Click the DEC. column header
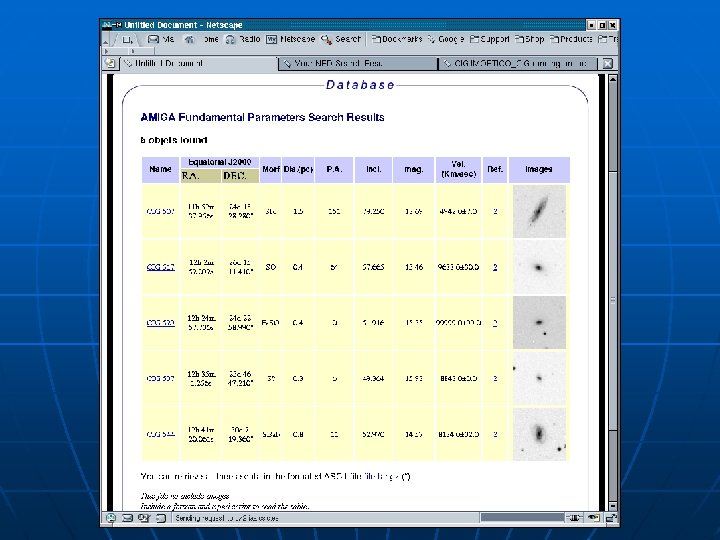Screen dimensions: 720x540 tap(240, 176)
